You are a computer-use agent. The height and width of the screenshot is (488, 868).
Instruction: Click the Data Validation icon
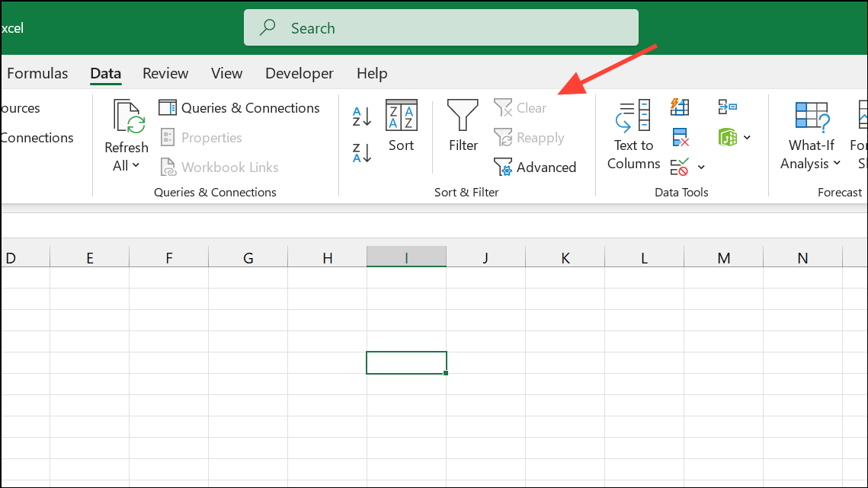680,167
